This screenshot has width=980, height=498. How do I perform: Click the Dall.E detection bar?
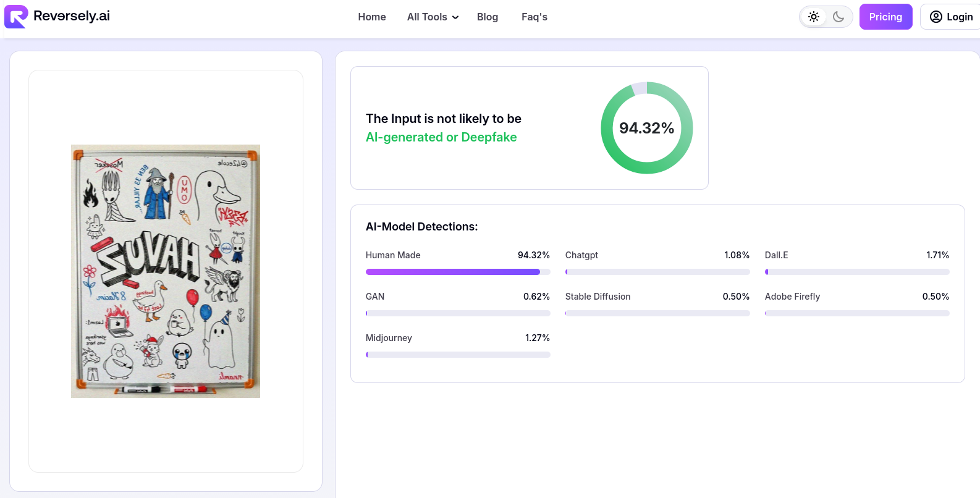pyautogui.click(x=857, y=272)
